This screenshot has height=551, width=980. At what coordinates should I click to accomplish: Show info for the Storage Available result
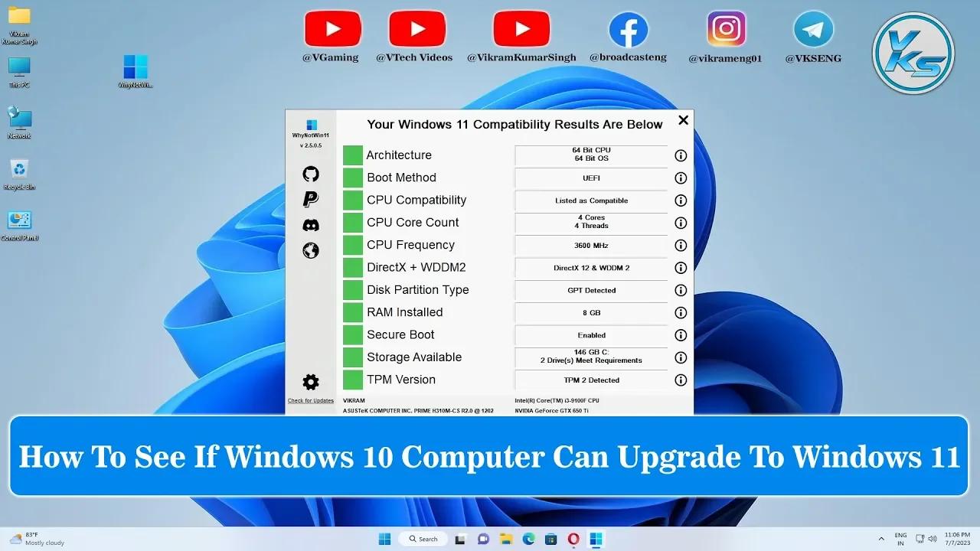[x=681, y=357]
